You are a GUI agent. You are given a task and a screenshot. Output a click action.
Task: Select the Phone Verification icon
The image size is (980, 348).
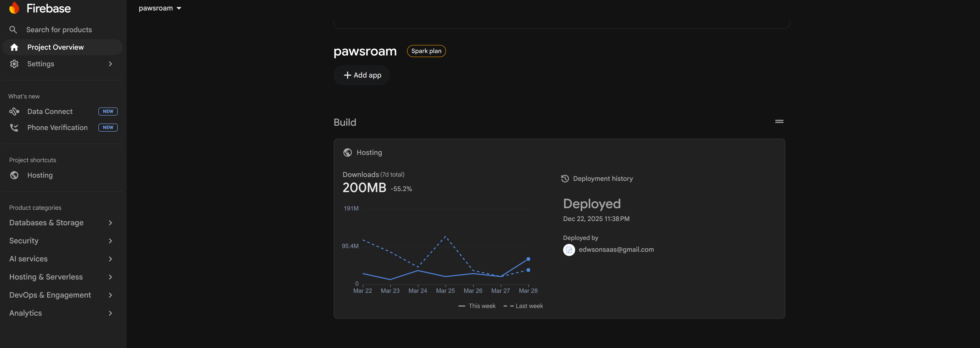coord(14,128)
